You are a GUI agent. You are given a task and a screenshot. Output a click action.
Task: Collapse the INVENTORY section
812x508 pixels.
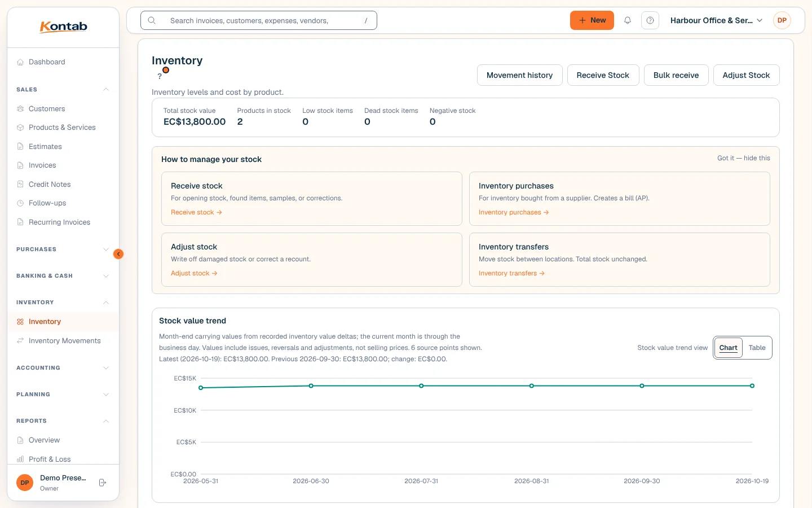tap(63, 303)
